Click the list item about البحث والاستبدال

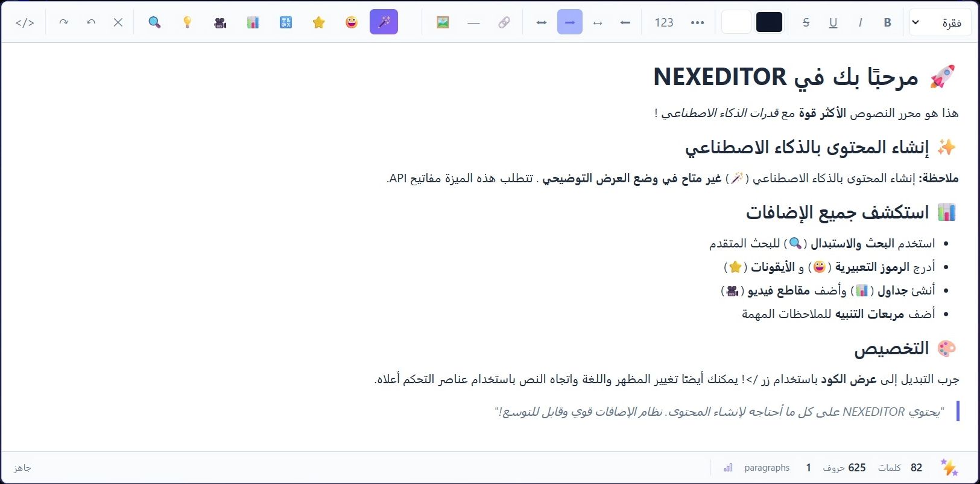click(x=822, y=243)
